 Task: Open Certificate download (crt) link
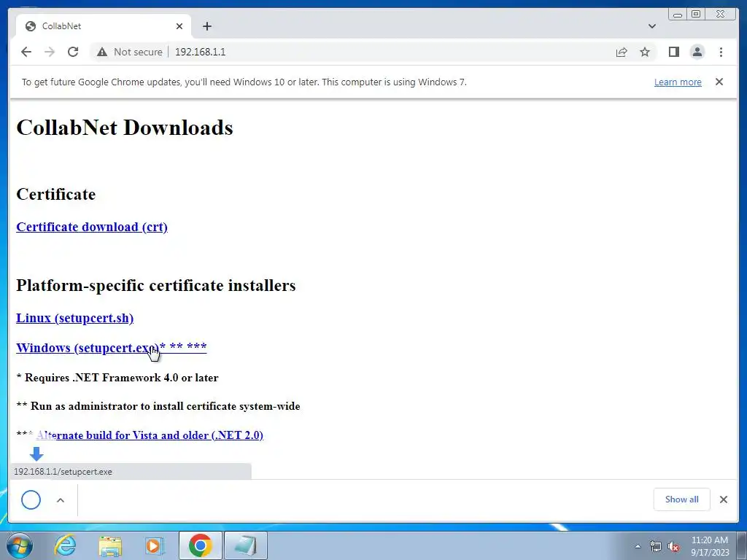pos(92,227)
